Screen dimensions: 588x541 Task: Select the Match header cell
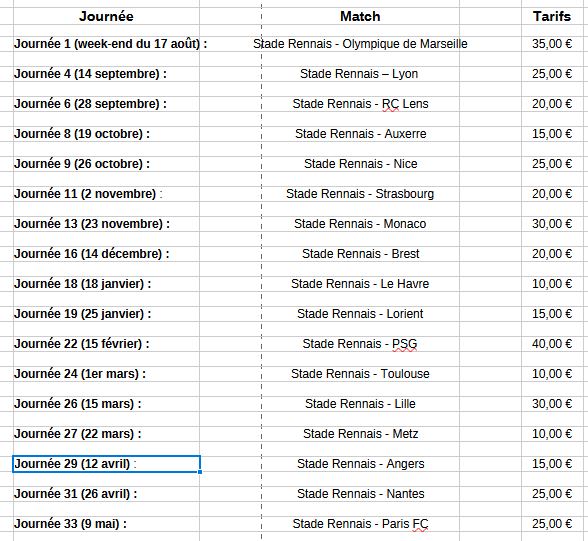[x=360, y=16]
